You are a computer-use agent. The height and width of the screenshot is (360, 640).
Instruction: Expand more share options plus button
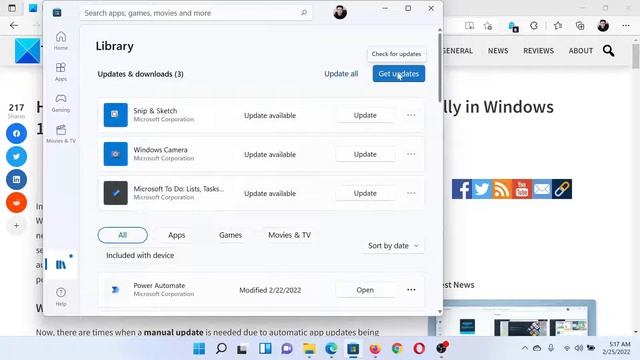(16, 225)
